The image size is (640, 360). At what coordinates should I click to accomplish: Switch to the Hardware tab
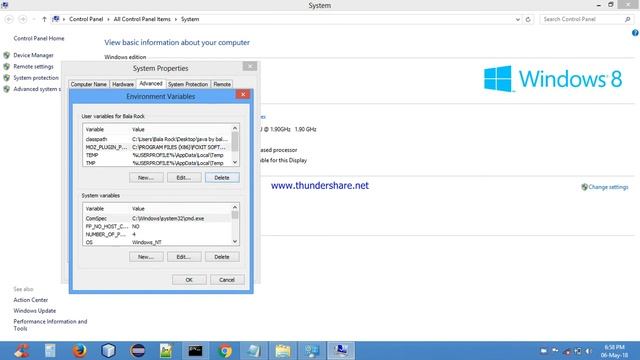click(x=123, y=84)
